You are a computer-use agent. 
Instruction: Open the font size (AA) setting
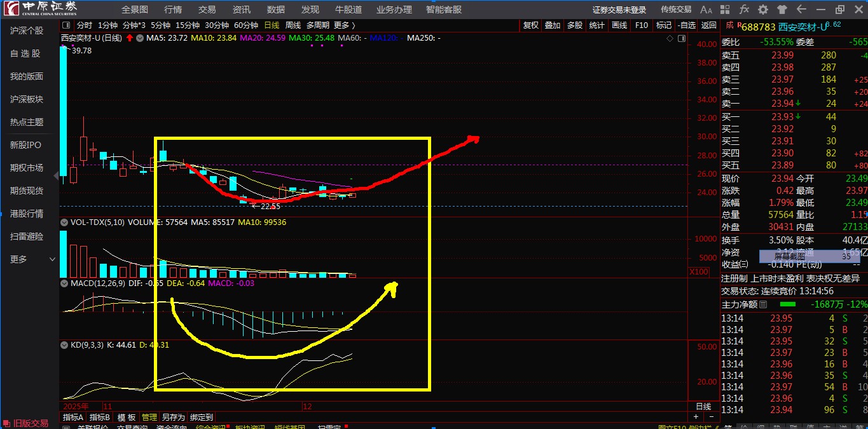pos(706,10)
